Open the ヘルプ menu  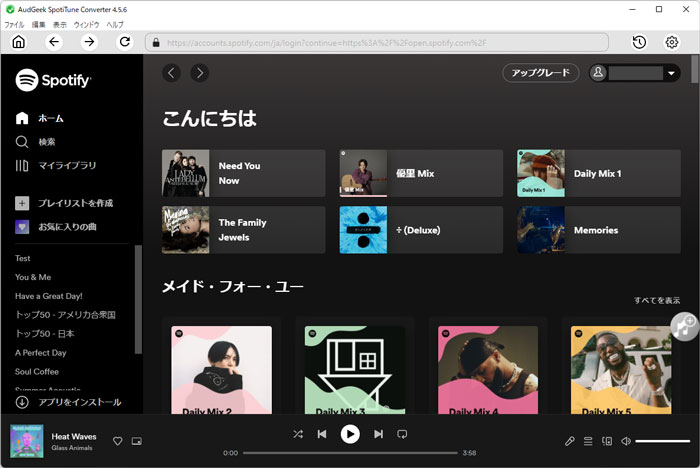click(x=115, y=25)
